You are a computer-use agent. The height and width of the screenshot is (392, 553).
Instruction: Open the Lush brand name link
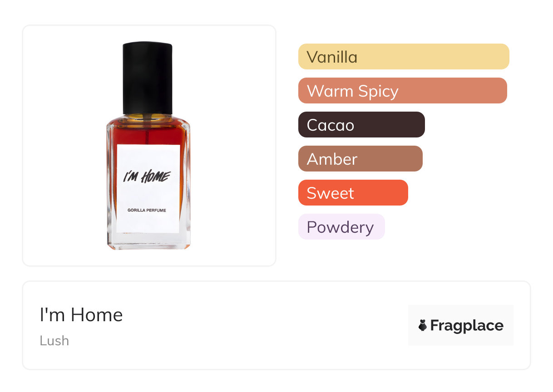tap(54, 341)
